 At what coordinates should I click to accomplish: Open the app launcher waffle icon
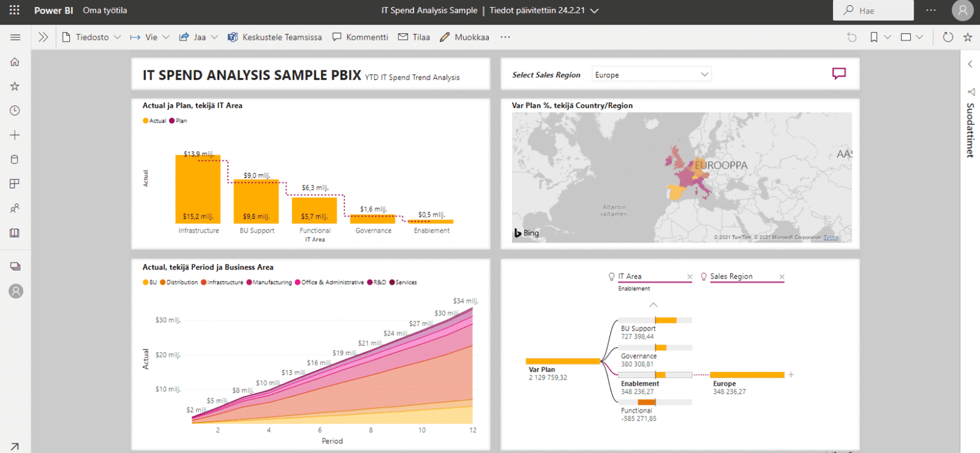click(15, 10)
